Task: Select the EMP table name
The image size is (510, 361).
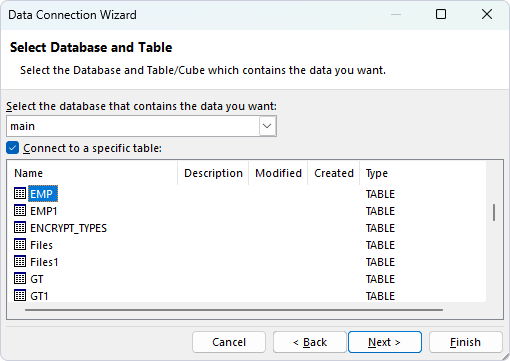Action: pyautogui.click(x=43, y=194)
